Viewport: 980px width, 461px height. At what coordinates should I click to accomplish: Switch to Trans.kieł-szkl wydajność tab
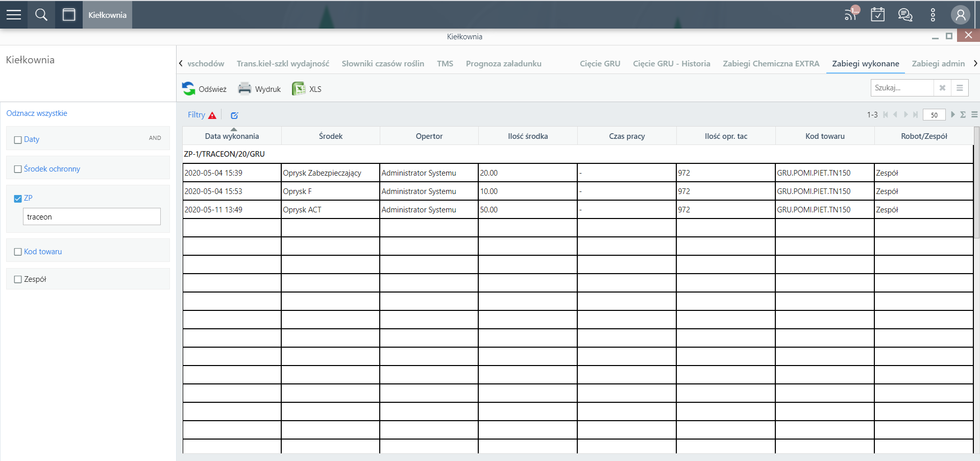coord(283,63)
